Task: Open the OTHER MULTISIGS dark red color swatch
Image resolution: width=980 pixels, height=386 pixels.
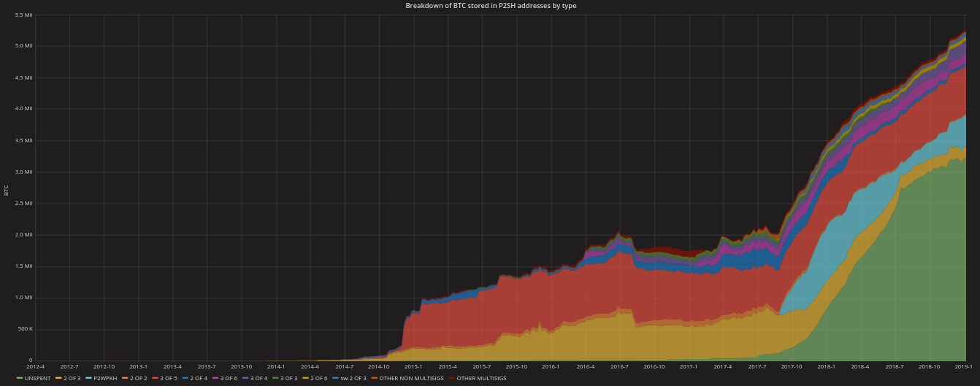Action: (x=452, y=378)
